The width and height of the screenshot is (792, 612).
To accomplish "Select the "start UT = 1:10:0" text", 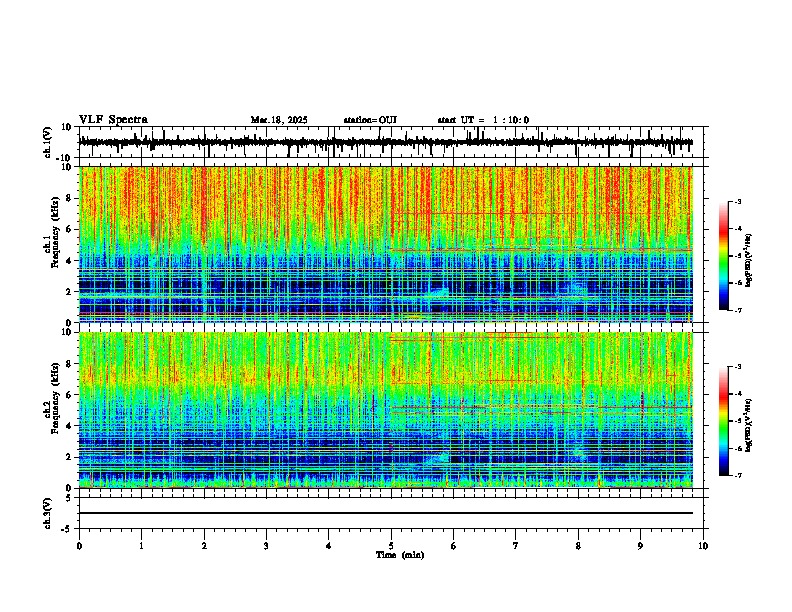I will [x=483, y=120].
